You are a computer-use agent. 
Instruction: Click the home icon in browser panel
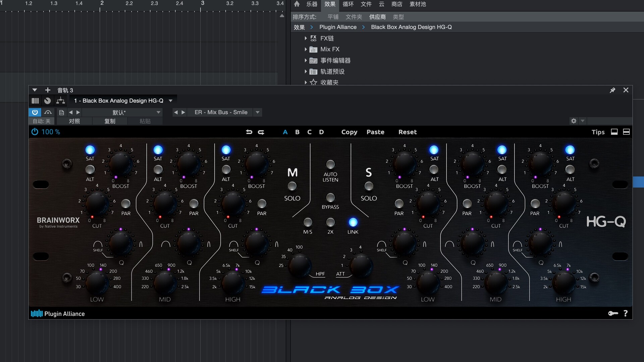297,4
